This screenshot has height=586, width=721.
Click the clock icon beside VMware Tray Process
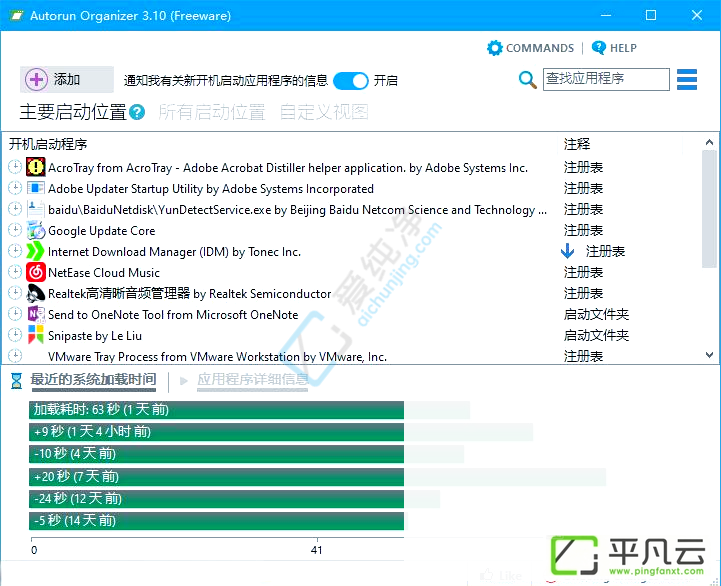coord(15,356)
